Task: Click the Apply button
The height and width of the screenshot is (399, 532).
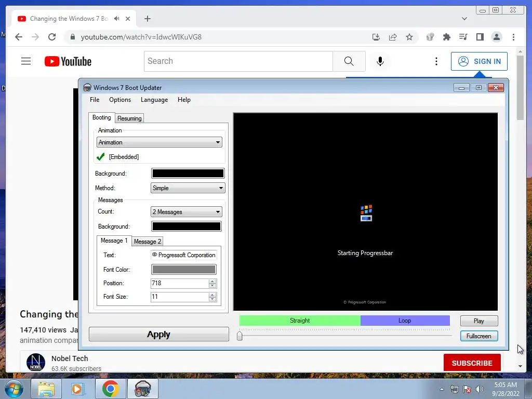Action: pos(159,334)
